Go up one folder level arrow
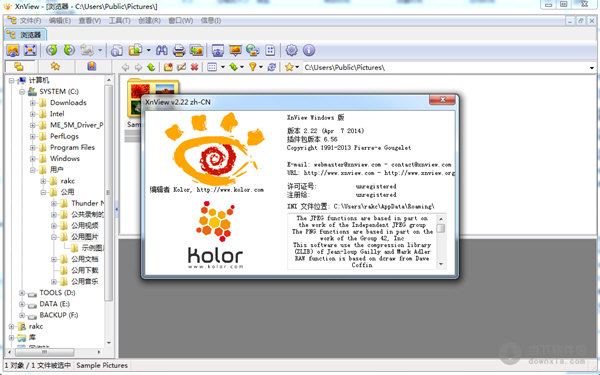 151,67
